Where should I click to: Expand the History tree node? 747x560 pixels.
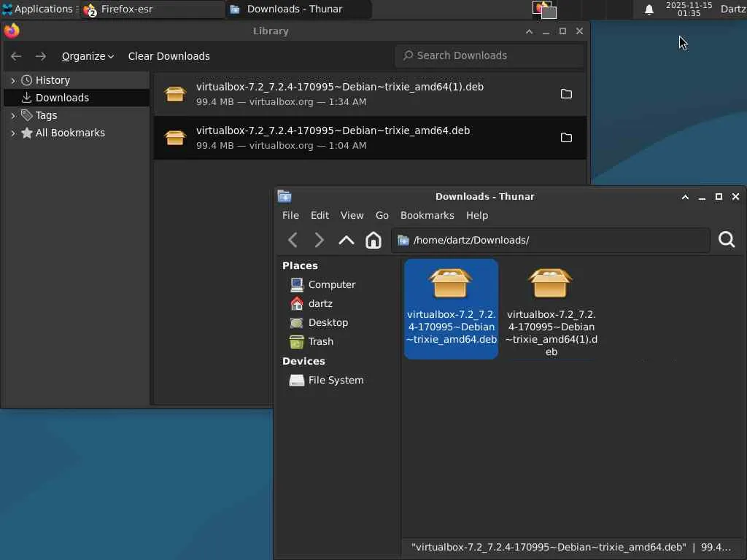pyautogui.click(x=13, y=80)
